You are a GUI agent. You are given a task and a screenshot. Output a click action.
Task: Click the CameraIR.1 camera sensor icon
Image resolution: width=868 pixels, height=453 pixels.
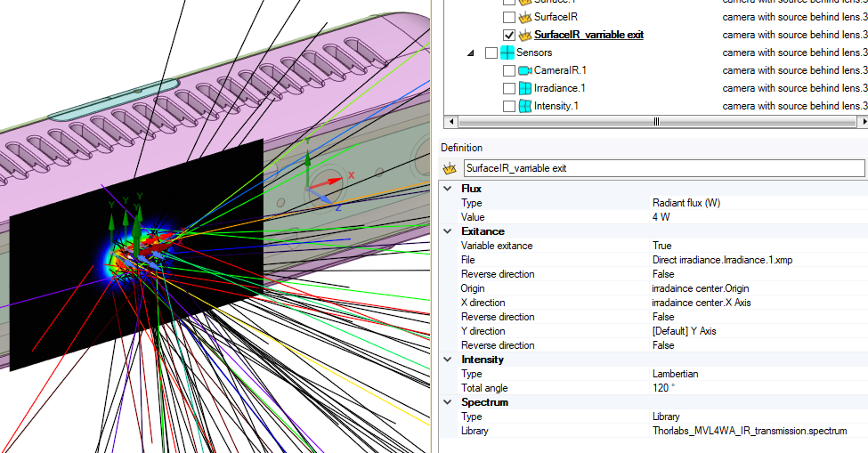point(524,70)
